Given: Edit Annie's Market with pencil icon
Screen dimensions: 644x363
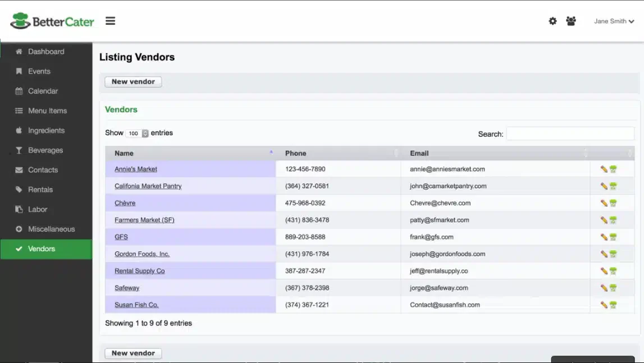Looking at the screenshot, I should click(x=604, y=169).
